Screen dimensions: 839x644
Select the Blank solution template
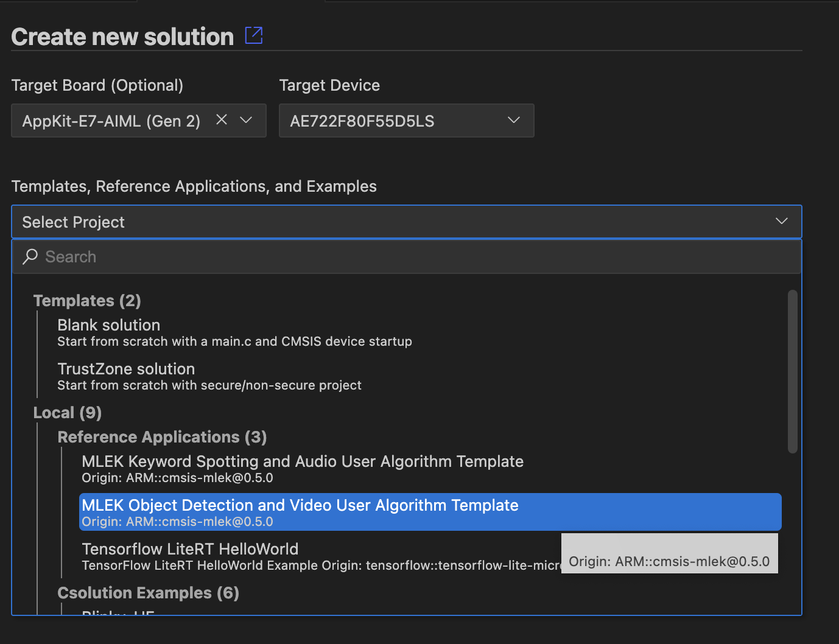coord(234,332)
